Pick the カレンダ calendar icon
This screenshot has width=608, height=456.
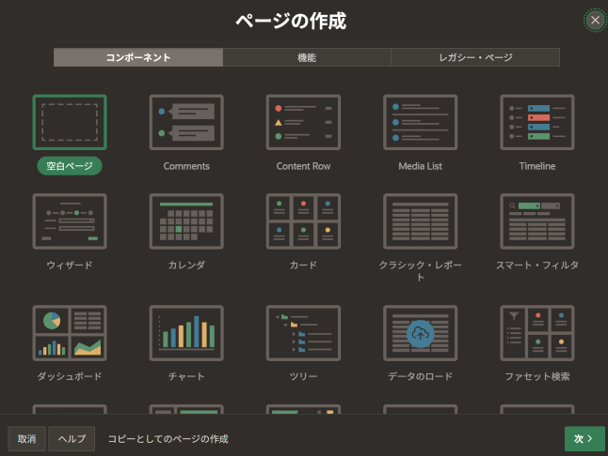point(187,221)
